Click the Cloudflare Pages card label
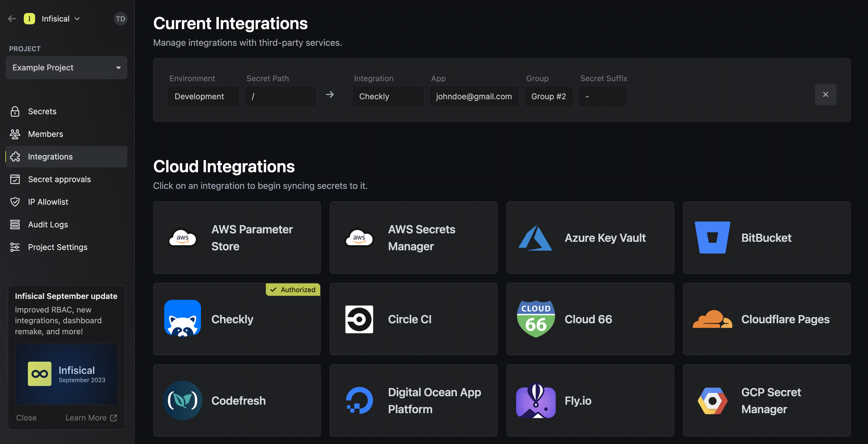 tap(785, 319)
